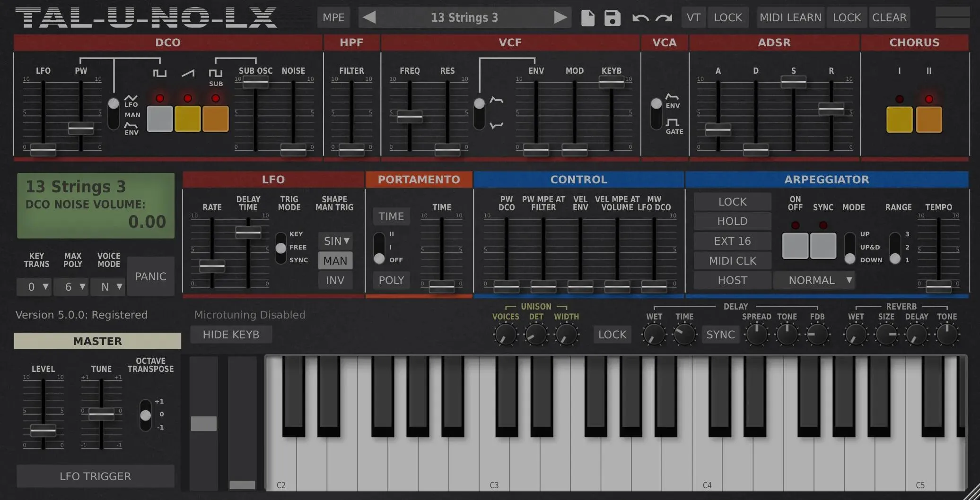Open the Key Trans dropdown
The image size is (980, 500).
coord(34,287)
